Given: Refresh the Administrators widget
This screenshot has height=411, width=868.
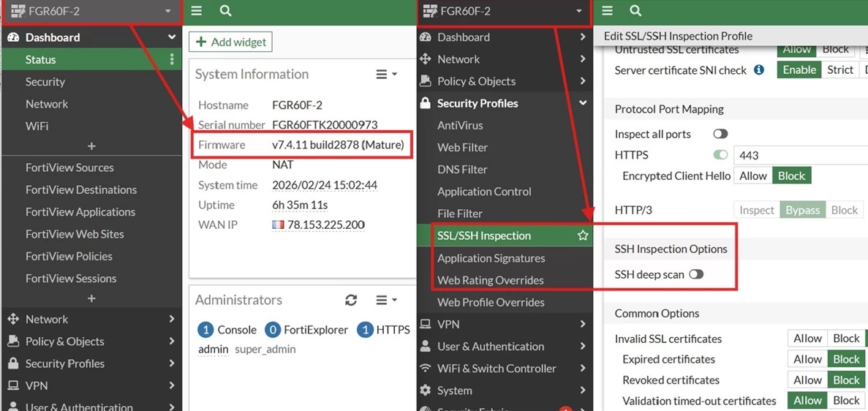Looking at the screenshot, I should pos(351,300).
